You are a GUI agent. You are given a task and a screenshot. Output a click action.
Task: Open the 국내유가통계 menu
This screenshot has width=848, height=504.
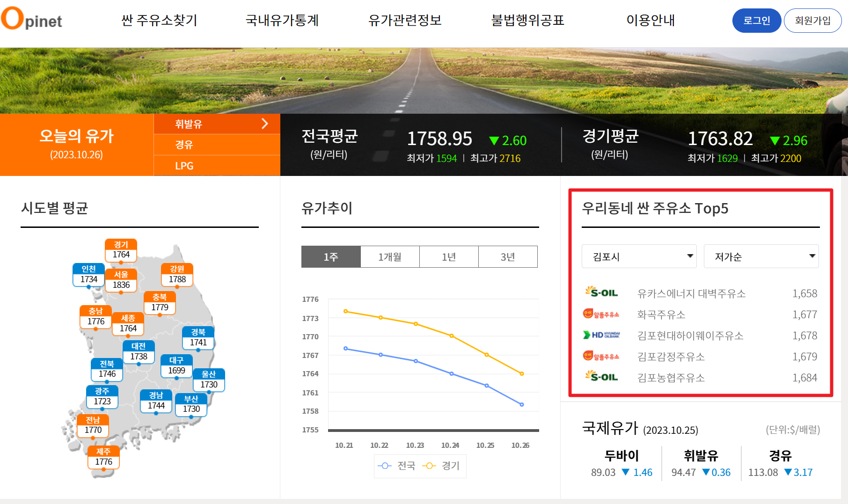tap(282, 21)
